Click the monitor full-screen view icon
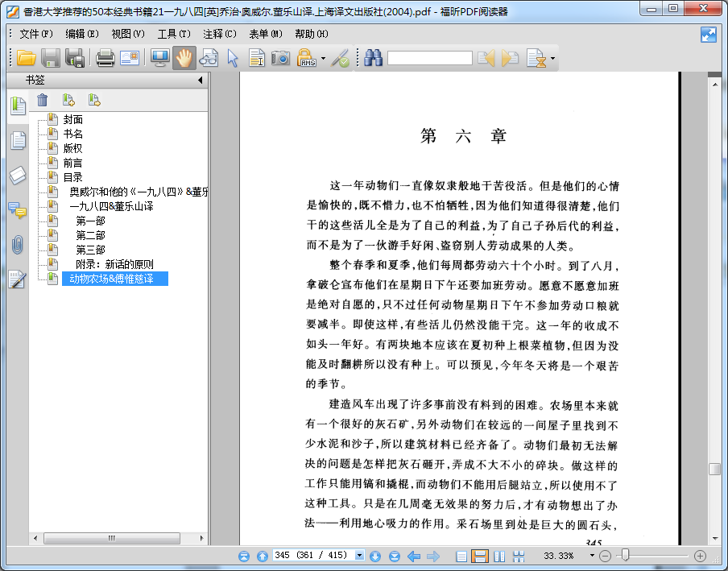 159,59
